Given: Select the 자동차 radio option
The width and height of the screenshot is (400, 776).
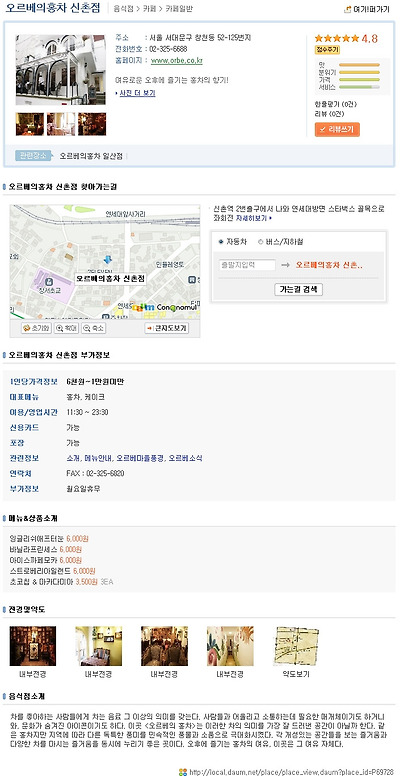Looking at the screenshot, I should pos(221,242).
